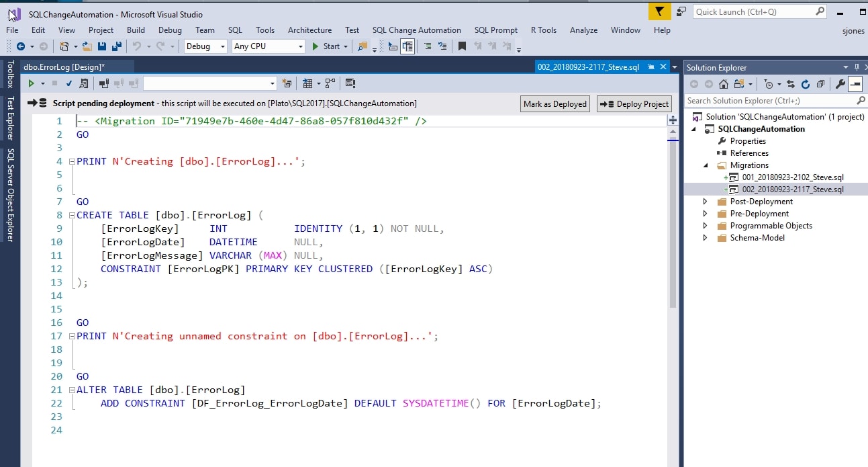Open the Analyze menu
Viewport: 868px width, 467px height.
coord(583,30)
